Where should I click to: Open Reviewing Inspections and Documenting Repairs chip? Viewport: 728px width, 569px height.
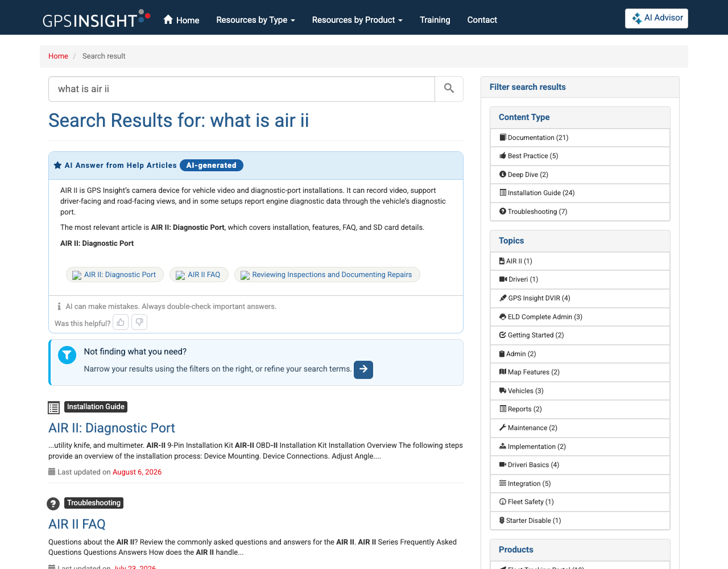coord(327,275)
